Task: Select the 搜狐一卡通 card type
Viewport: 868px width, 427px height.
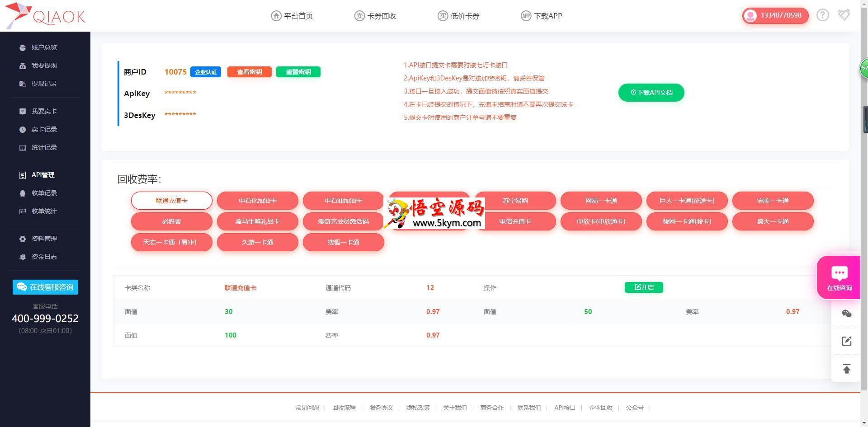Action: [x=344, y=242]
